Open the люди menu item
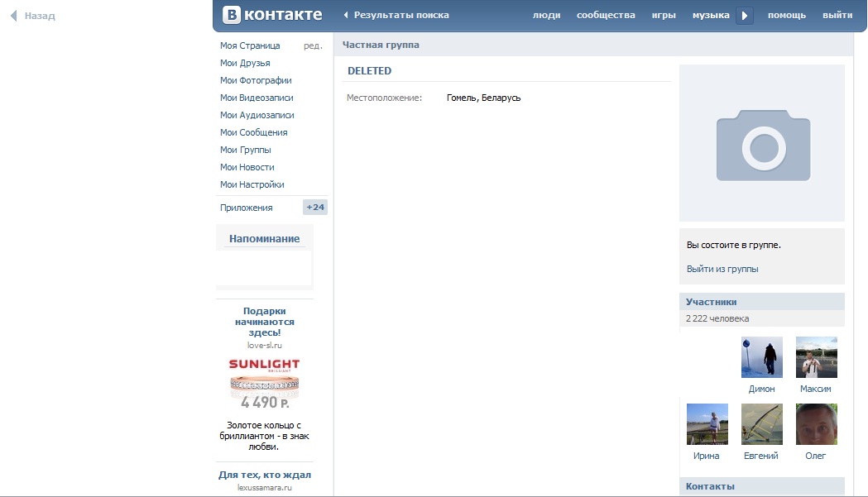Image resolution: width=868 pixels, height=497 pixels. coord(546,15)
